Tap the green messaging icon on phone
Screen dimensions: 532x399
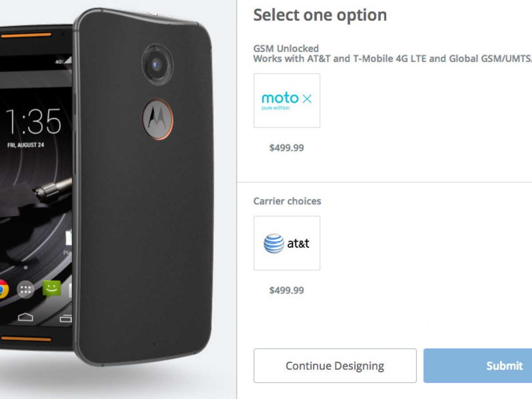click(51, 289)
